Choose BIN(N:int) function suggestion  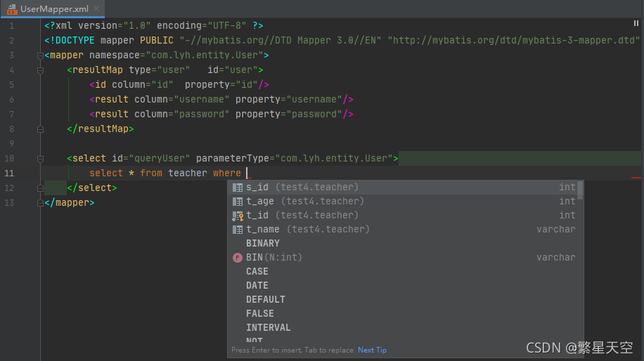click(404, 257)
